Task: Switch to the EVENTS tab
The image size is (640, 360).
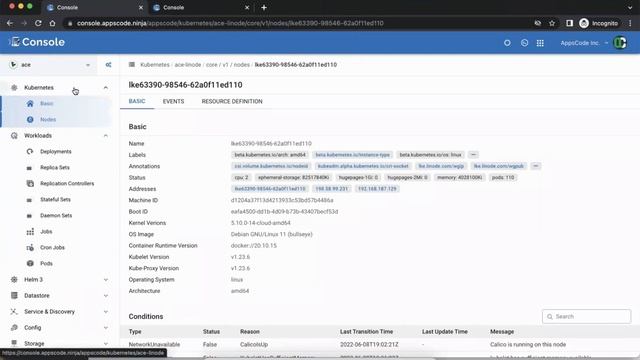Action: point(173,101)
